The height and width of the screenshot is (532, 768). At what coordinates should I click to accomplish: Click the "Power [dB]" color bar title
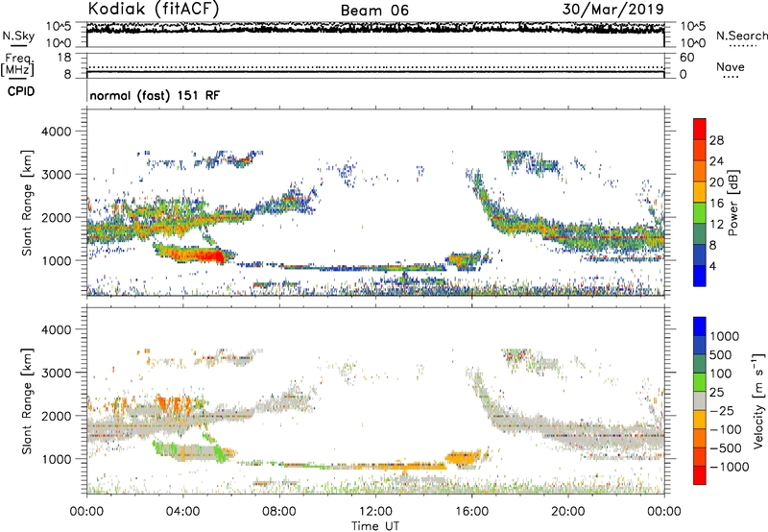[x=733, y=203]
